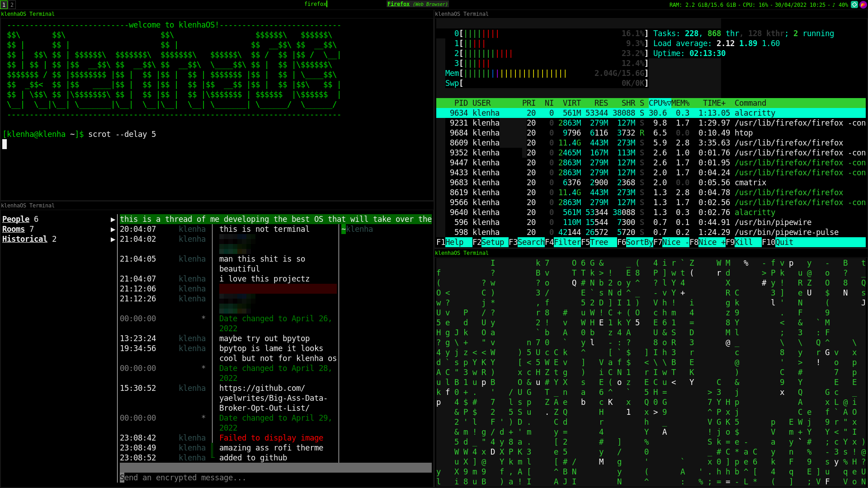Sort by the CPU% column header
The height and width of the screenshot is (488, 868).
659,103
